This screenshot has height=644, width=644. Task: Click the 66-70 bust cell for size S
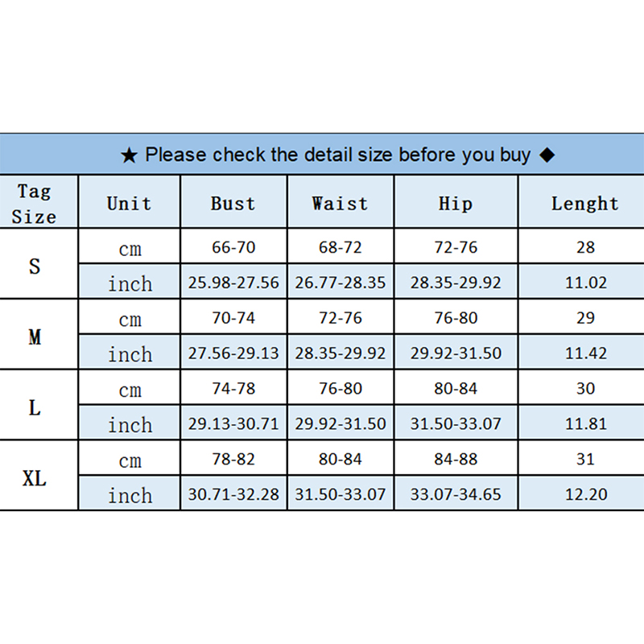(x=233, y=247)
